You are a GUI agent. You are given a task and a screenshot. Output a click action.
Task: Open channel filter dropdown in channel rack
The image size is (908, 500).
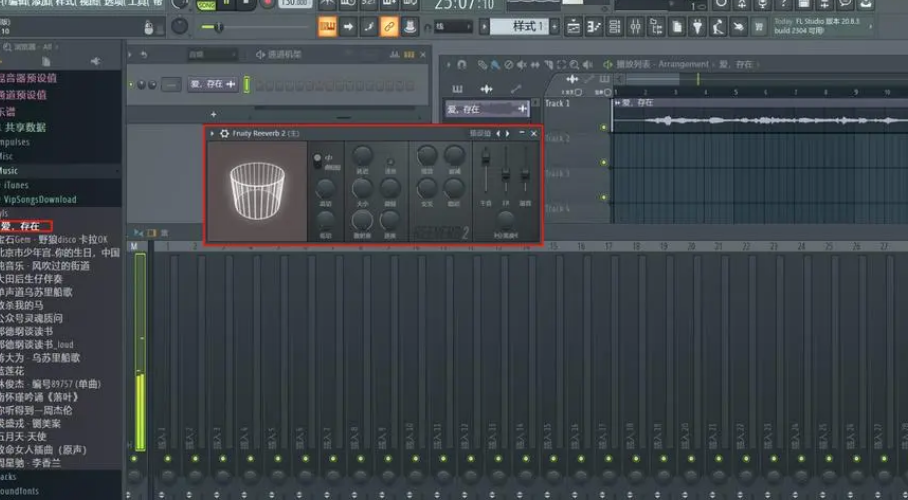click(212, 54)
